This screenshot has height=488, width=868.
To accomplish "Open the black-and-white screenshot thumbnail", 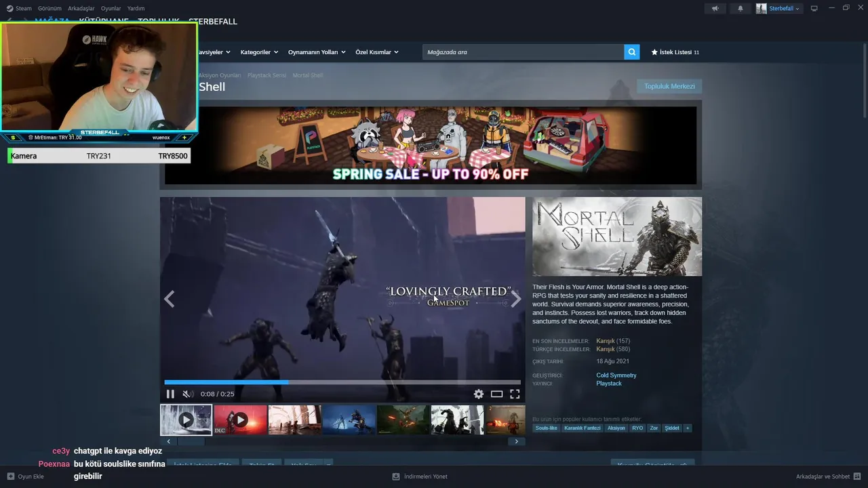I will (x=457, y=420).
